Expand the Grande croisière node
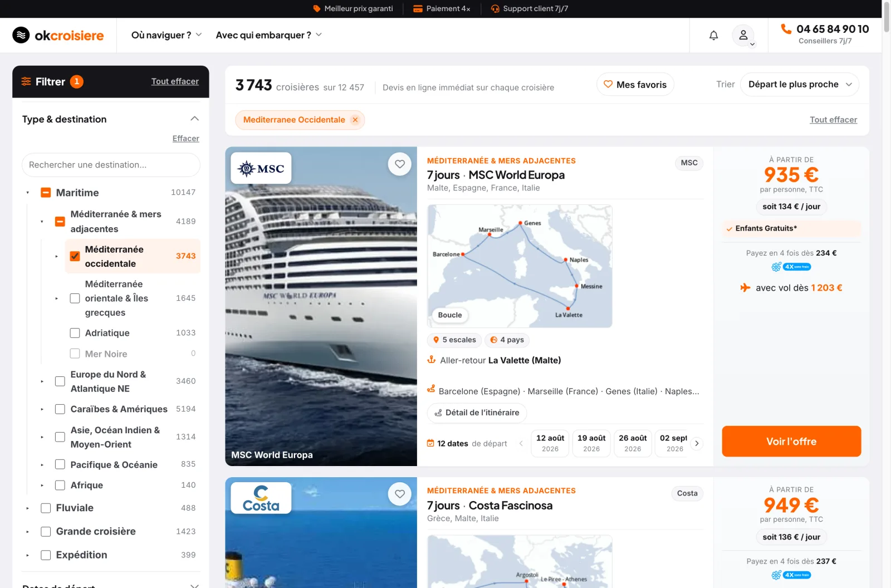 (x=28, y=532)
